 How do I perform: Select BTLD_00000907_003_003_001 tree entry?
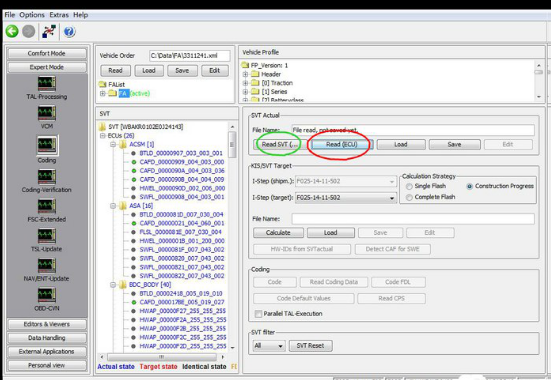(x=181, y=153)
